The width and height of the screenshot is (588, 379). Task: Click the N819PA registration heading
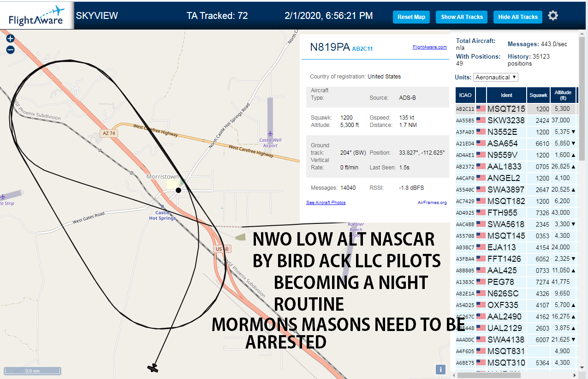330,47
